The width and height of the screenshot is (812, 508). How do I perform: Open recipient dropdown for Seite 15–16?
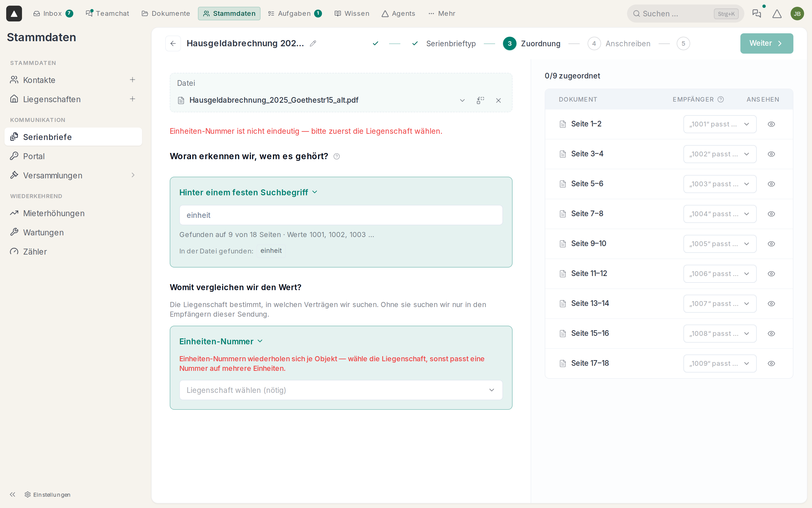tap(720, 334)
